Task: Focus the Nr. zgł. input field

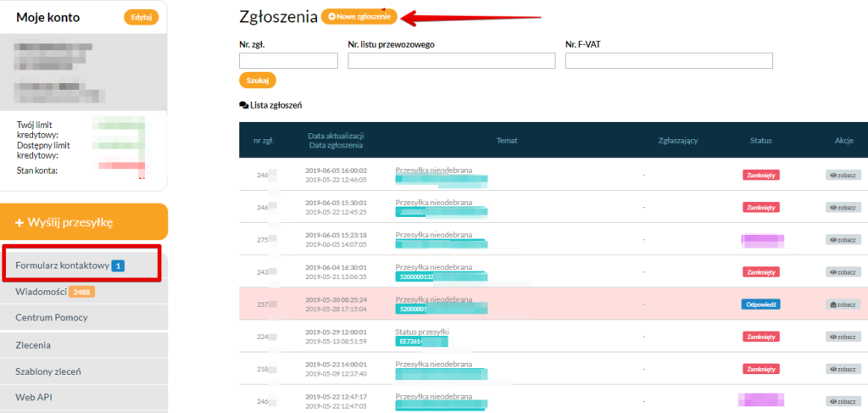Action: coord(288,61)
